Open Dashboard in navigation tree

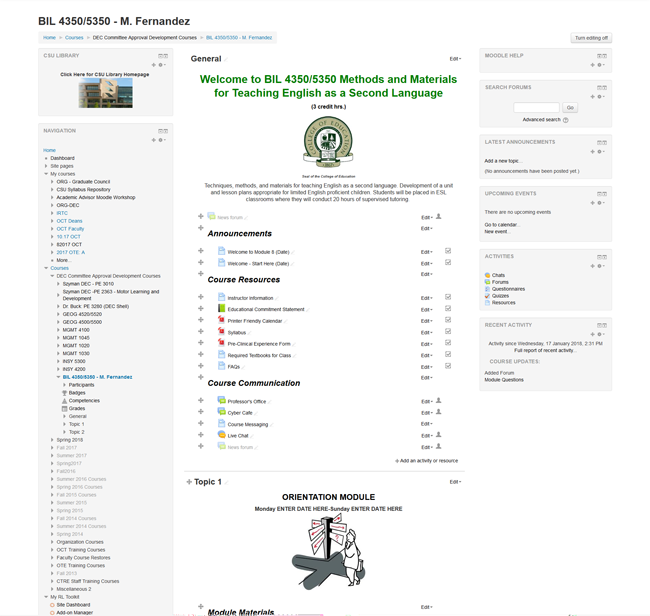coord(62,158)
